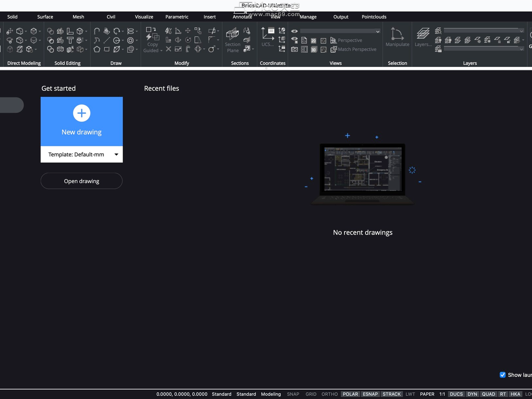Click the Open drawing button
Image resolution: width=532 pixels, height=399 pixels.
(x=81, y=181)
